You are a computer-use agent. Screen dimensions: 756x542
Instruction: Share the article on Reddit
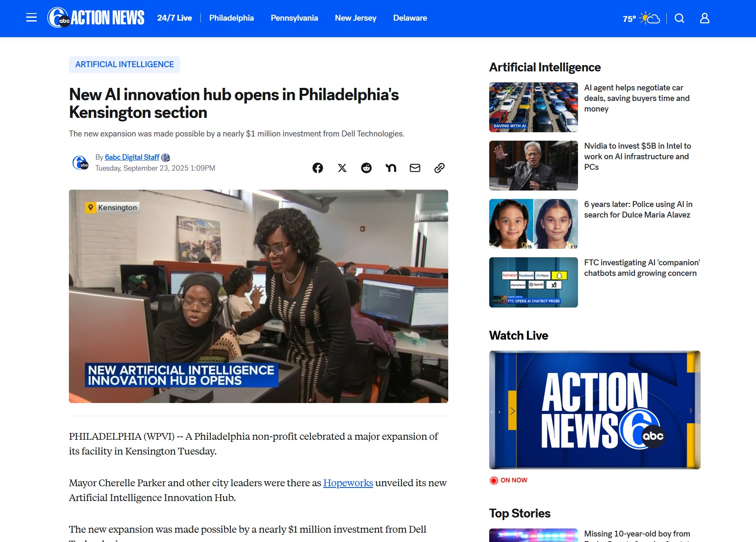[x=366, y=168]
